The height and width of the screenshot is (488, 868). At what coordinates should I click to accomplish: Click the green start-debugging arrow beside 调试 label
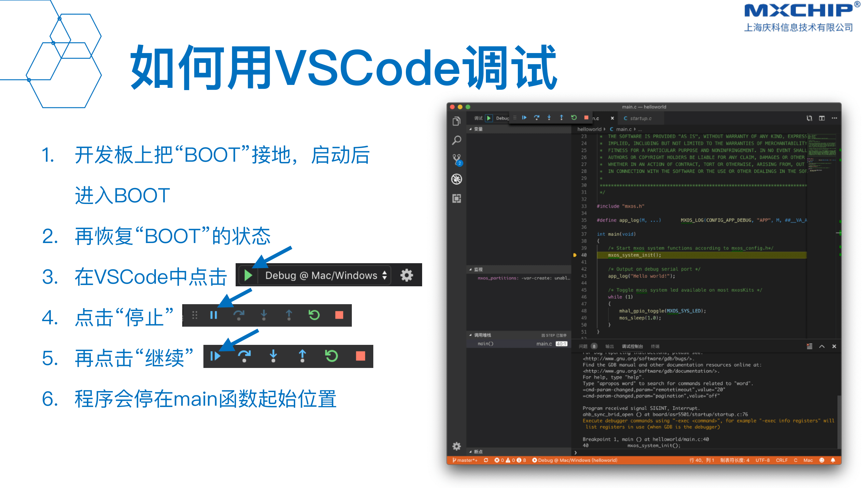point(489,118)
